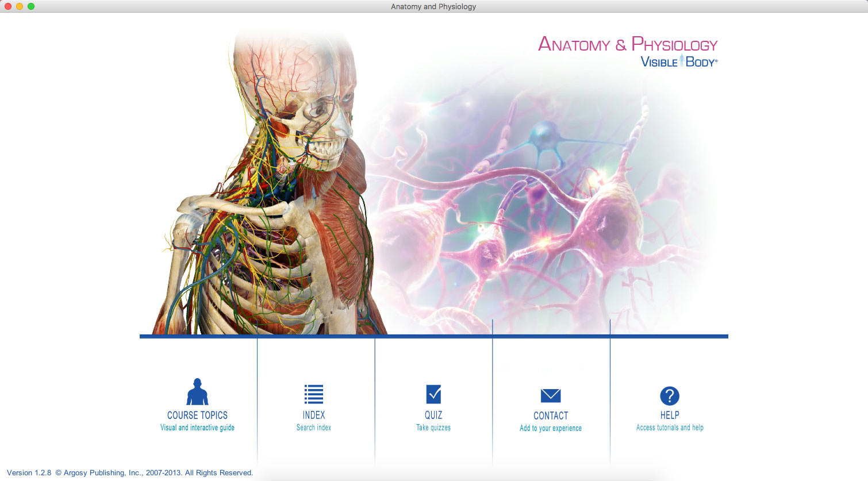This screenshot has width=868, height=481.
Task: Open Course Topics via the human torso icon
Action: pyautogui.click(x=197, y=392)
